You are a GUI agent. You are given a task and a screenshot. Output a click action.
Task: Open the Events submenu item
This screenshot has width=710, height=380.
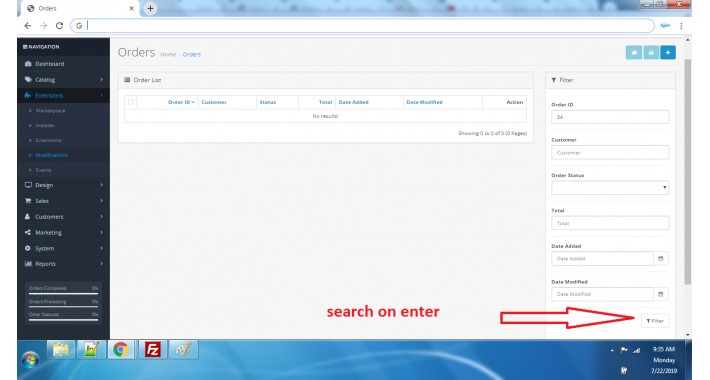pyautogui.click(x=43, y=170)
